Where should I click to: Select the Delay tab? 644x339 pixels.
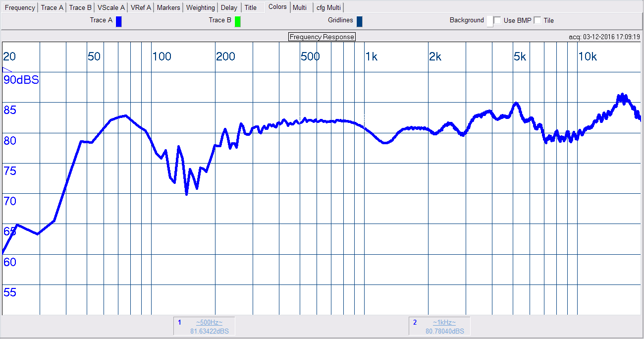[x=229, y=7]
